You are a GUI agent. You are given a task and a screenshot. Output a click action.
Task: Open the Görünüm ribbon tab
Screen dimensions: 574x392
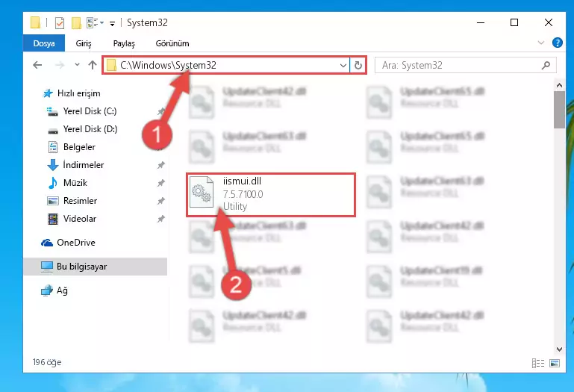172,43
